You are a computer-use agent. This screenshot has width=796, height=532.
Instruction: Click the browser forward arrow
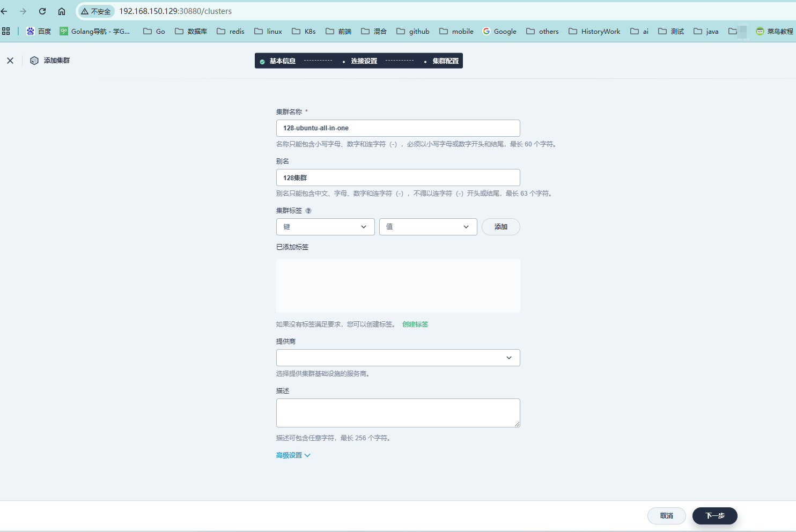(x=23, y=11)
